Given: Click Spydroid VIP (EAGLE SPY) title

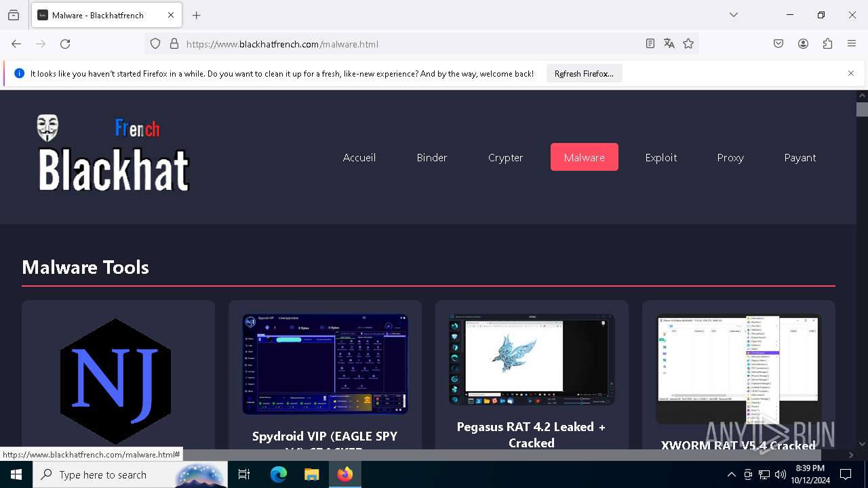Looking at the screenshot, I should point(325,441).
